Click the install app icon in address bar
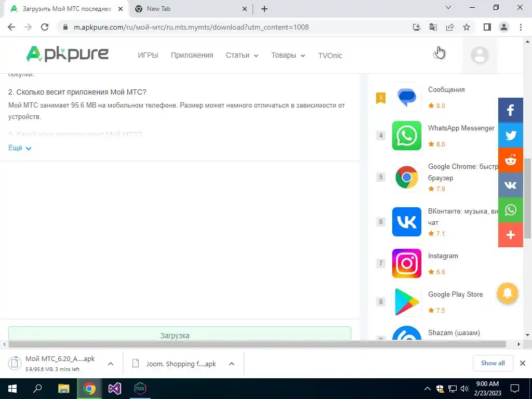Screen dimensions: 532x399 [416, 27]
